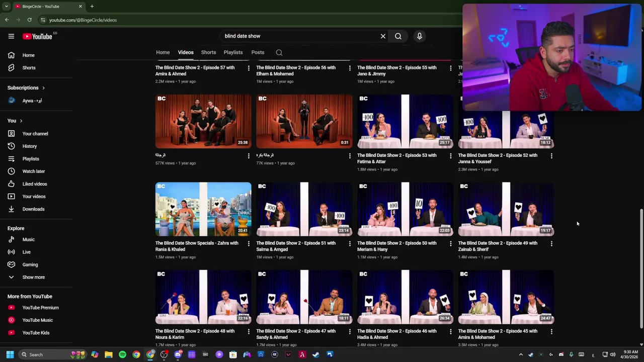This screenshot has height=362, width=644.
Task: Open options menu for Episode 49 with Zainab & Sherif
Action: pyautogui.click(x=551, y=243)
